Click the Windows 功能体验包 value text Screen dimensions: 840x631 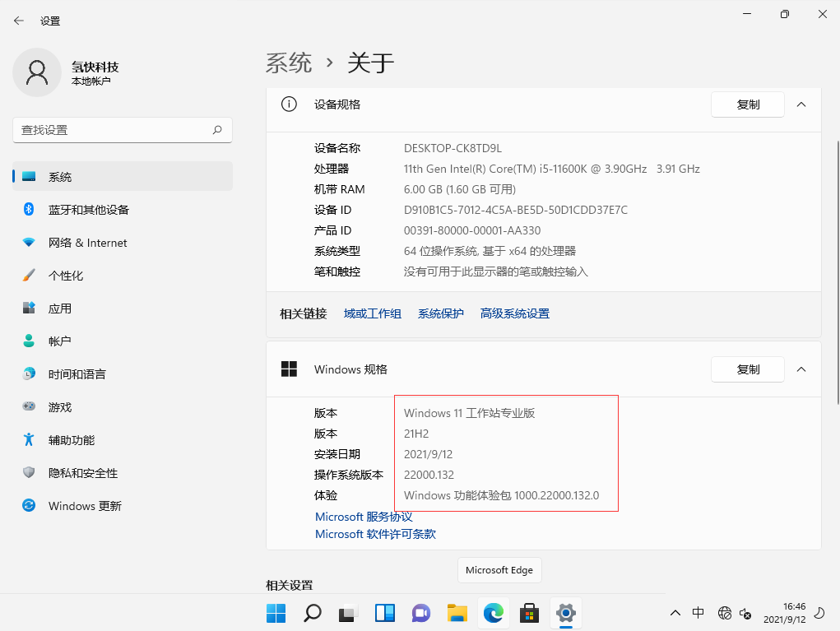pyautogui.click(x=501, y=495)
